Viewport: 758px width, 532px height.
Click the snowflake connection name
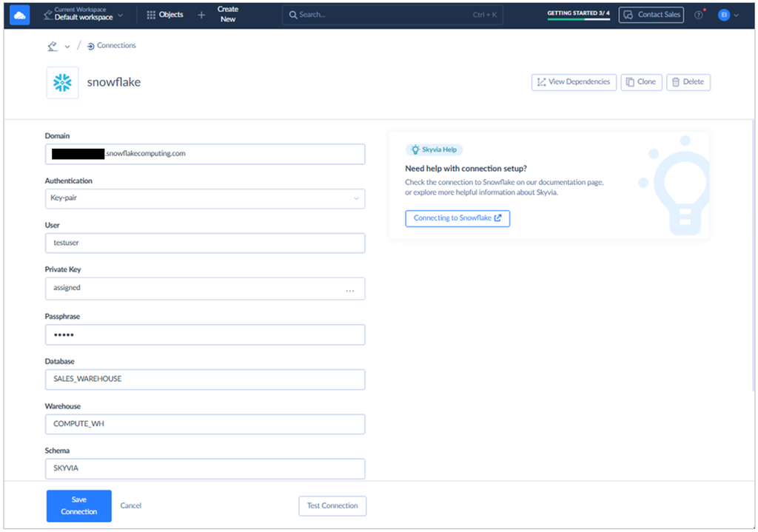click(113, 82)
